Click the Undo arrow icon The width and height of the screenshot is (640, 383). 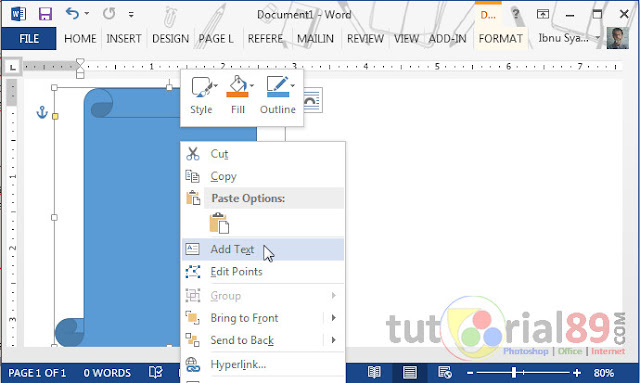[x=72, y=13]
